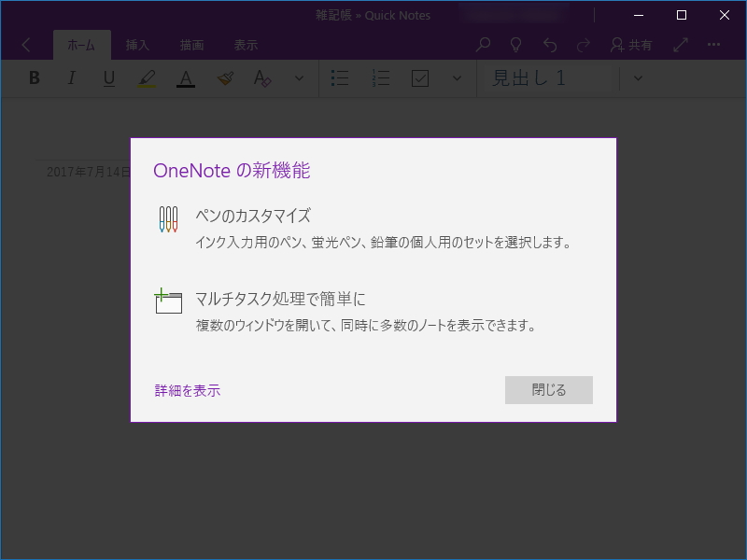Toggle bold formatting

(x=34, y=78)
